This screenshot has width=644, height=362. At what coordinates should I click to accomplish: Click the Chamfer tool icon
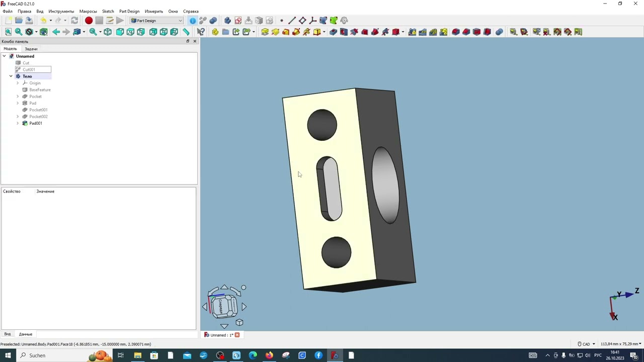pos(466,32)
